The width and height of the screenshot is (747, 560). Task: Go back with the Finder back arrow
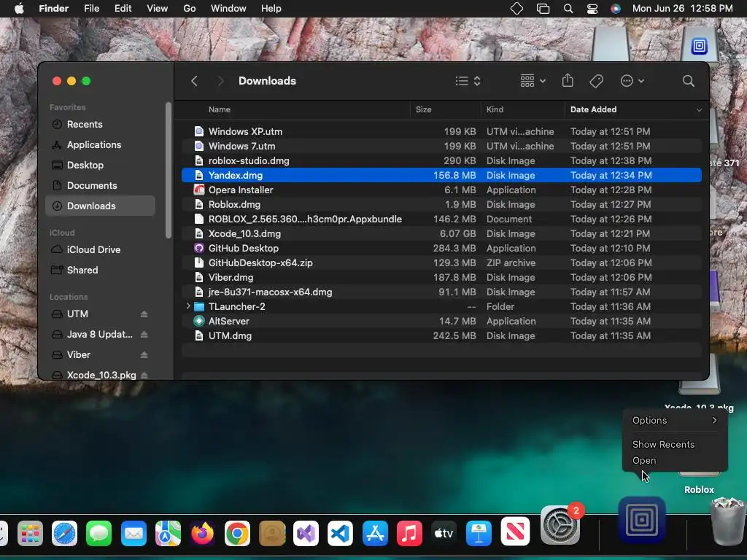tap(194, 81)
